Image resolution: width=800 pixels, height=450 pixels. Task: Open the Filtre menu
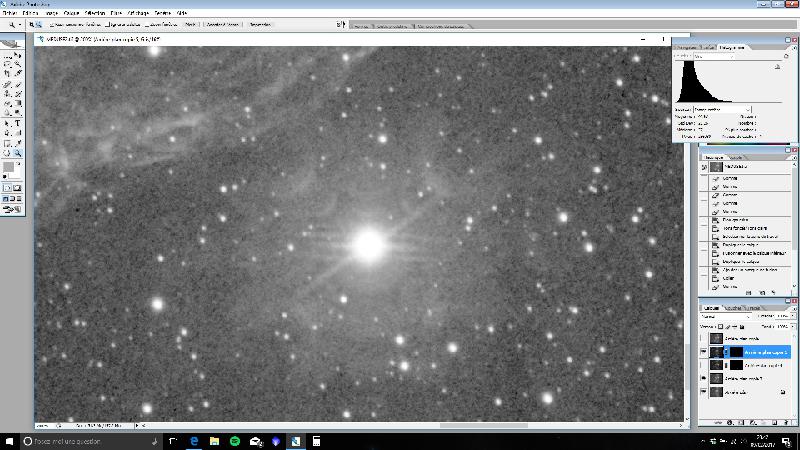pyautogui.click(x=116, y=13)
